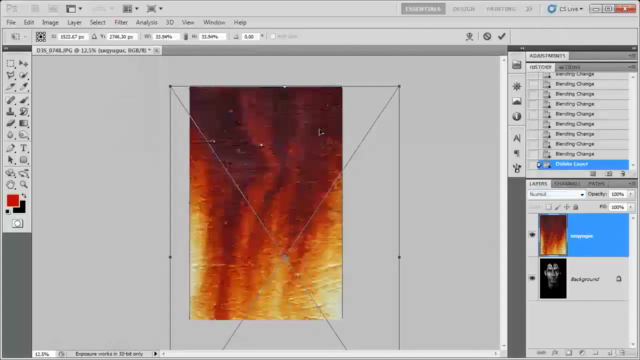640x360 pixels.
Task: Switch to Design workspace
Action: [464, 9]
